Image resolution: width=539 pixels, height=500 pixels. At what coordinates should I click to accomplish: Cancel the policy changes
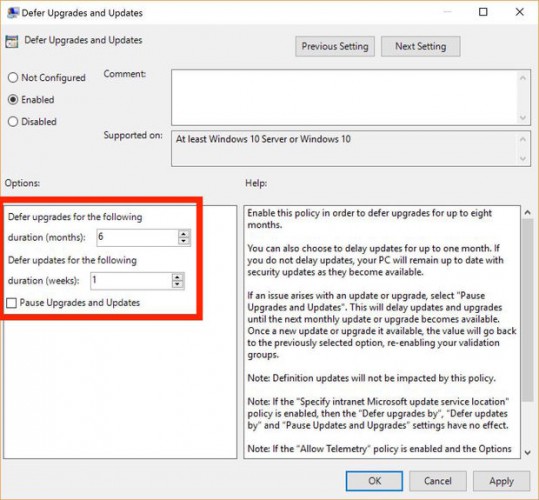(x=438, y=481)
